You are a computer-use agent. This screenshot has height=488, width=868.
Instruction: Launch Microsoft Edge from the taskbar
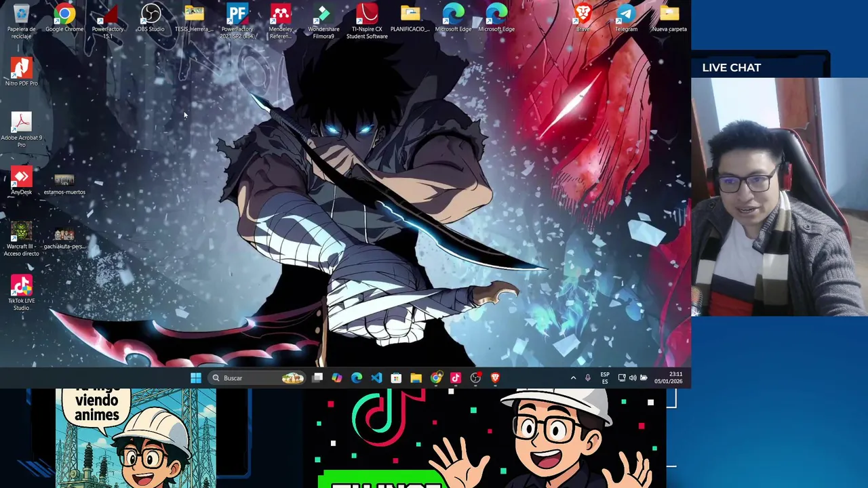357,378
